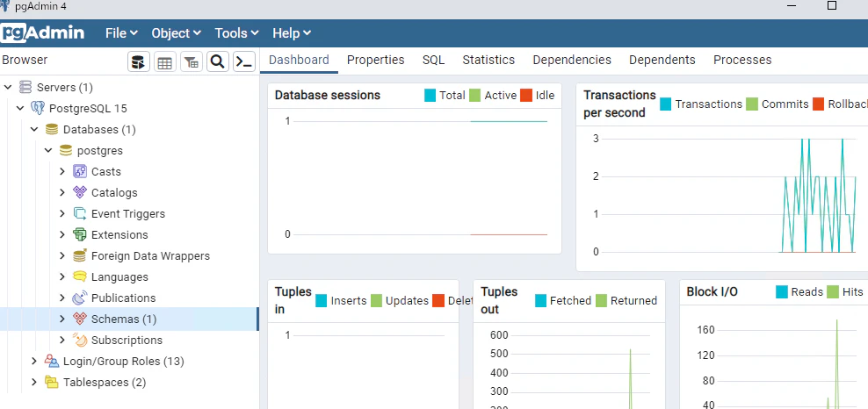Expand the Login/Group Roles node

click(34, 361)
